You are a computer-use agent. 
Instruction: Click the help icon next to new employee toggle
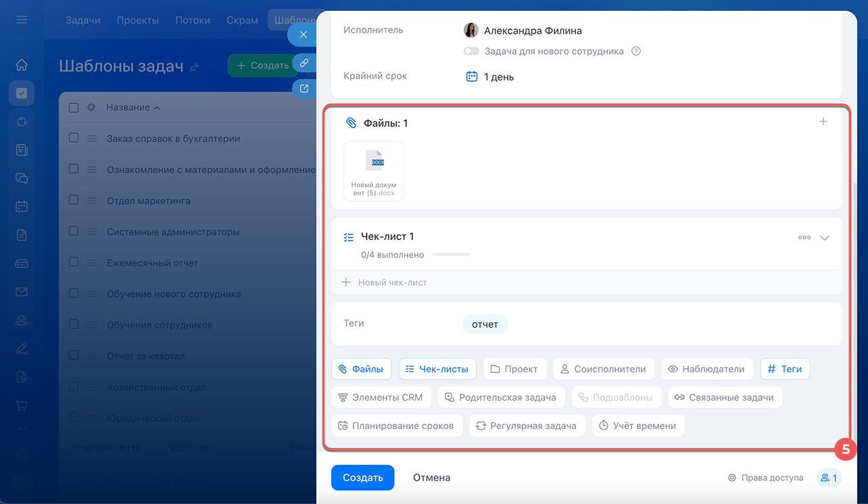[x=635, y=51]
